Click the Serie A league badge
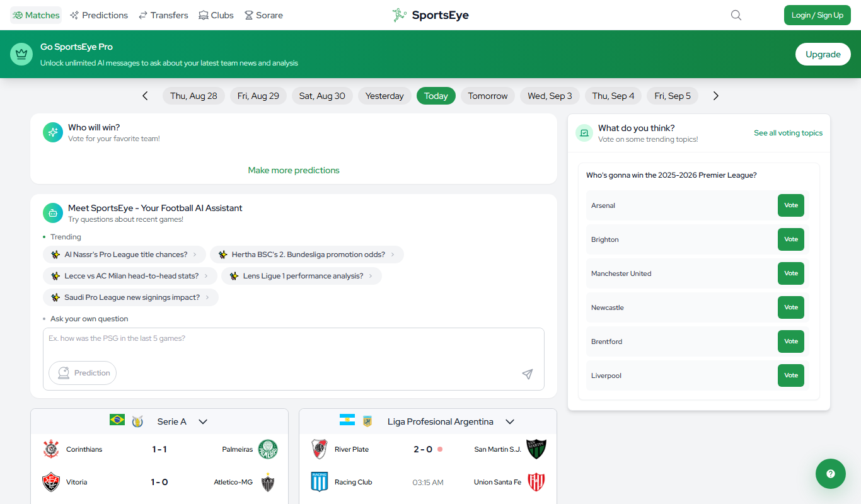The height and width of the screenshot is (504, 861). coord(137,421)
